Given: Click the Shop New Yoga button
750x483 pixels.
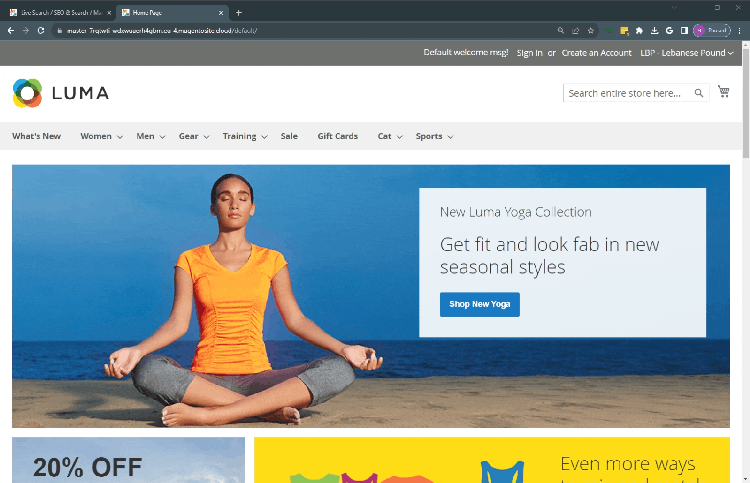Looking at the screenshot, I should (479, 304).
